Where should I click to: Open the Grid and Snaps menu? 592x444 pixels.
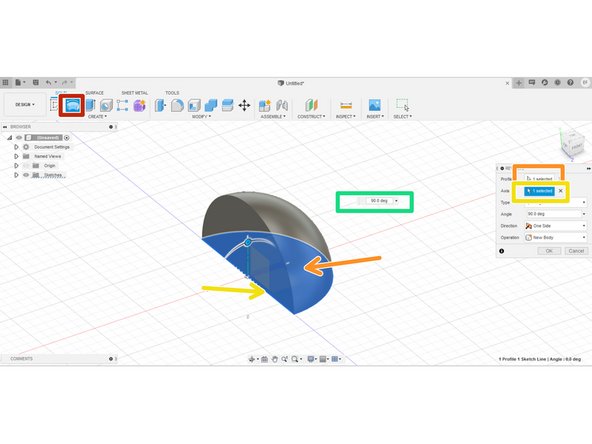click(x=323, y=359)
